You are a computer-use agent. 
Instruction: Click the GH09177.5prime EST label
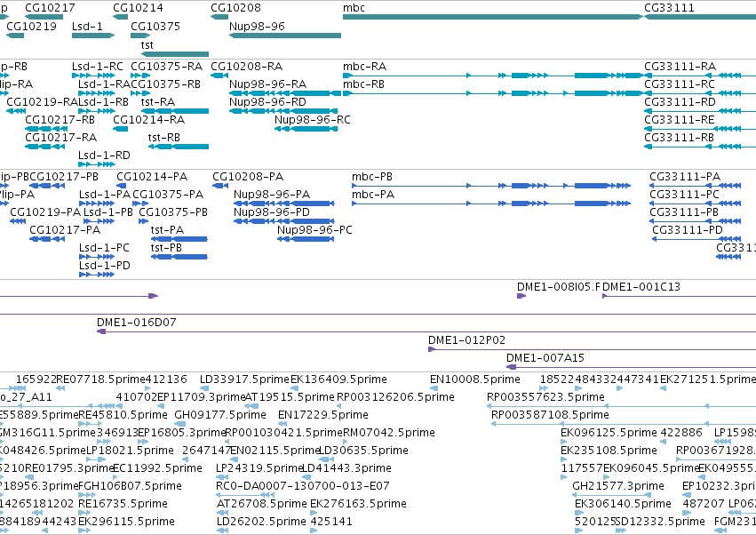[x=219, y=415]
